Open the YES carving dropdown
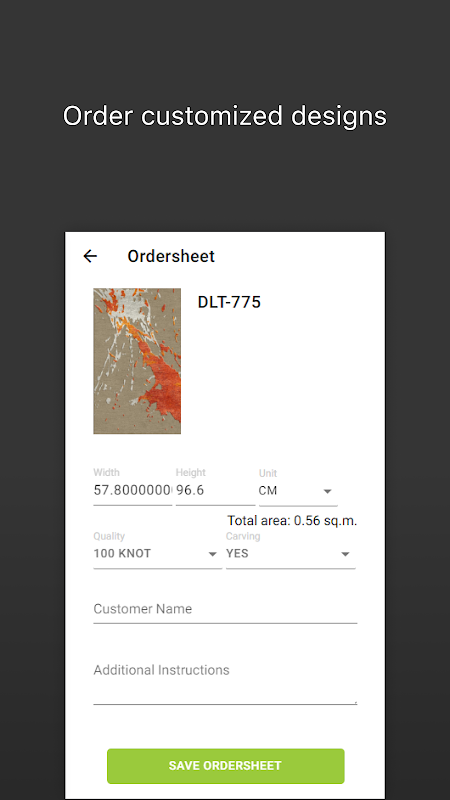Screen dimensions: 450x800 pyautogui.click(x=291, y=554)
